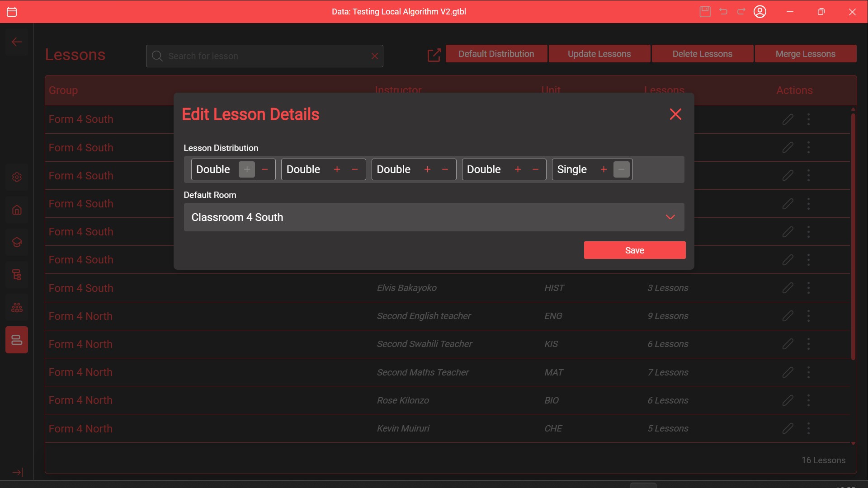868x488 pixels.
Task: Click the back arrow icon in sidebar
Action: [x=17, y=42]
